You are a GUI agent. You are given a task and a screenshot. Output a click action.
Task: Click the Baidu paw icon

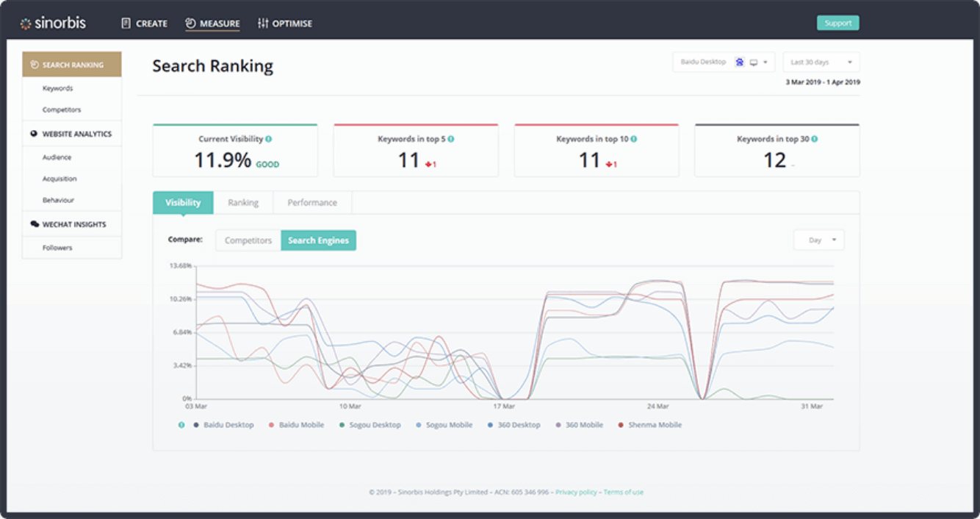tap(740, 62)
